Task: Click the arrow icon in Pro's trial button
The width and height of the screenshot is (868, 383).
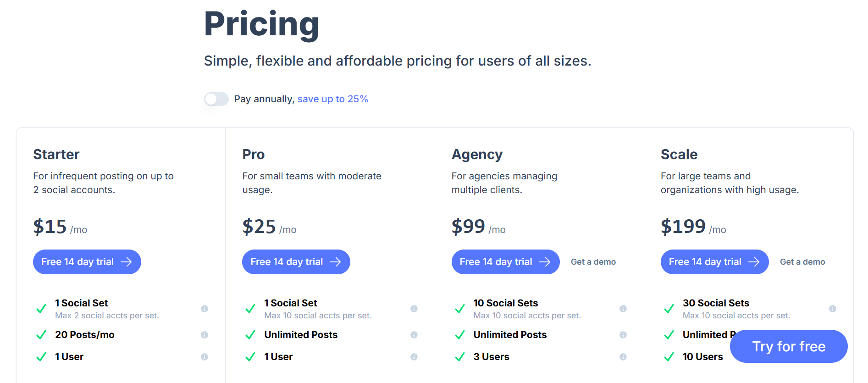Action: point(337,261)
